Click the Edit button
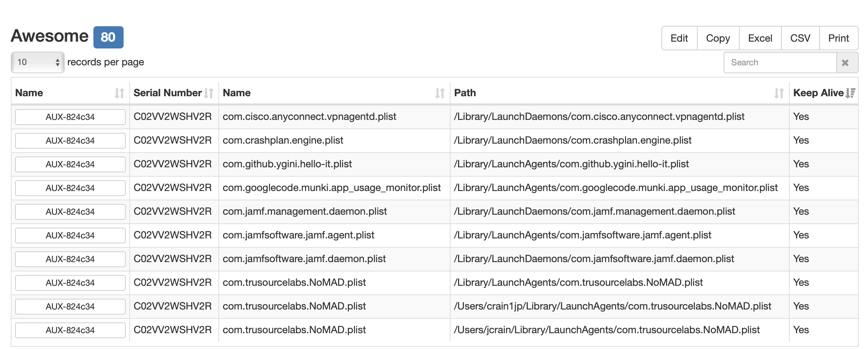Viewport: 868px width, 349px height. tap(679, 38)
